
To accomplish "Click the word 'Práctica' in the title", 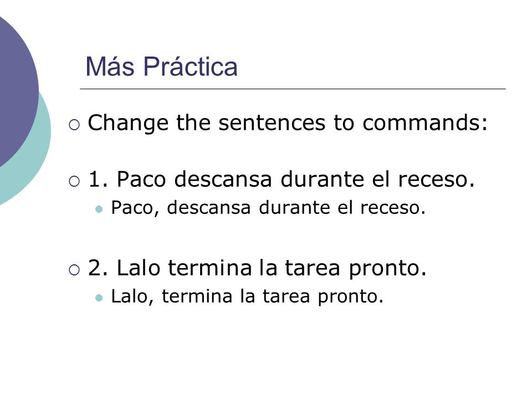I will [190, 66].
